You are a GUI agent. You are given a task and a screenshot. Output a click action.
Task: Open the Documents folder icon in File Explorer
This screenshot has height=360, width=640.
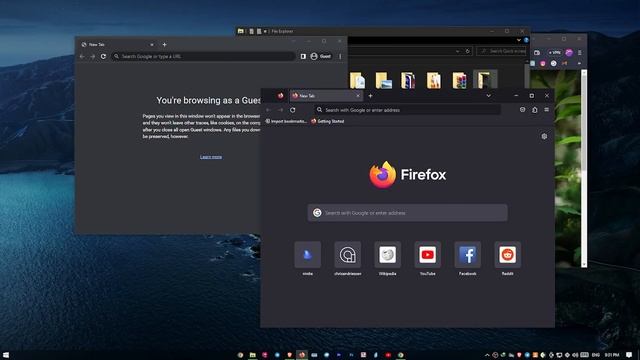point(358,80)
